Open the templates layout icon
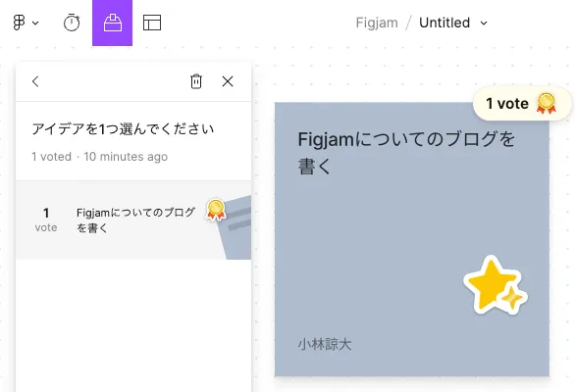Viewport: 575px width, 392px height. tap(152, 23)
